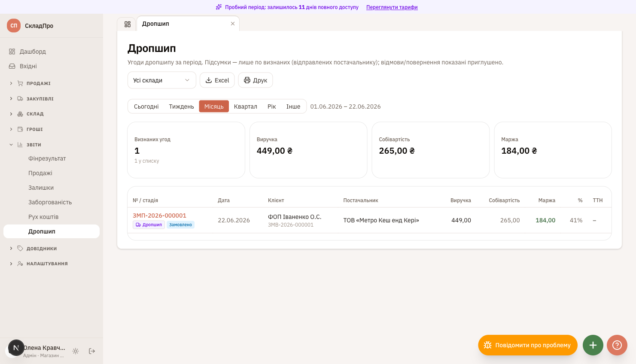Click the chart icon for Звіти
The height and width of the screenshot is (364, 636).
20,145
